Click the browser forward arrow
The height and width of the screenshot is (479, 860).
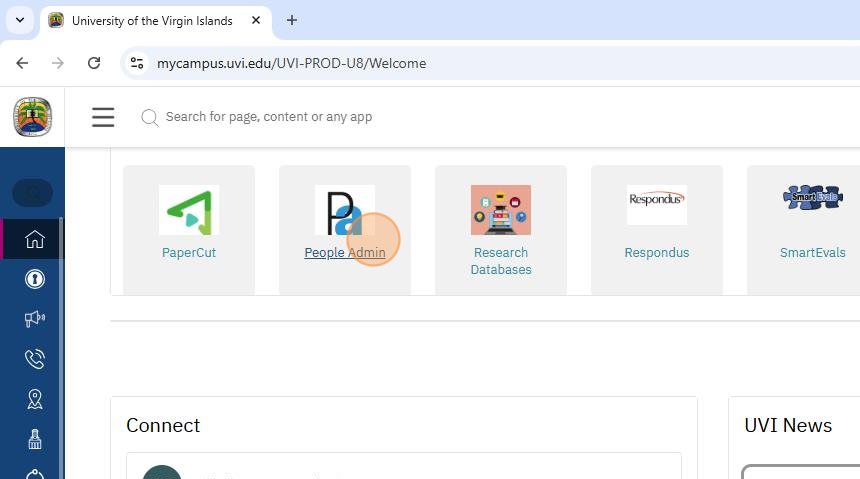click(x=58, y=63)
